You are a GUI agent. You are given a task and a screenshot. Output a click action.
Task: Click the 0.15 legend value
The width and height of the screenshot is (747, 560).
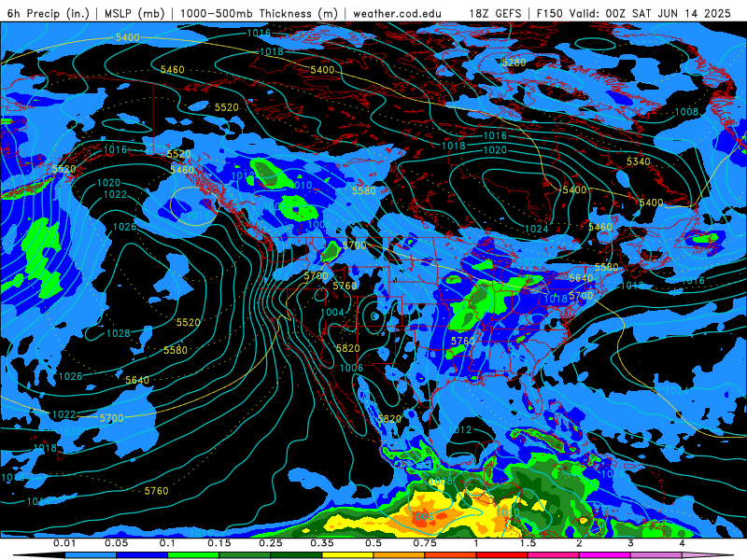pyautogui.click(x=219, y=543)
